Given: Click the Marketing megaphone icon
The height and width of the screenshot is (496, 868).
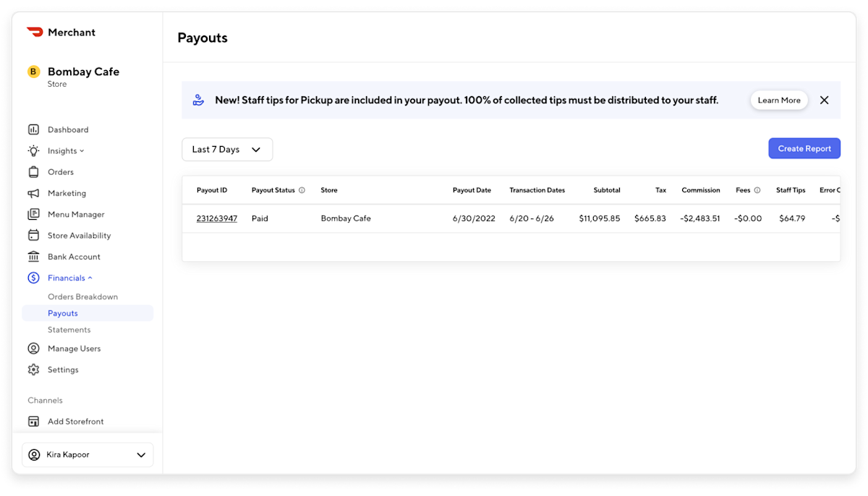Looking at the screenshot, I should 33,193.
